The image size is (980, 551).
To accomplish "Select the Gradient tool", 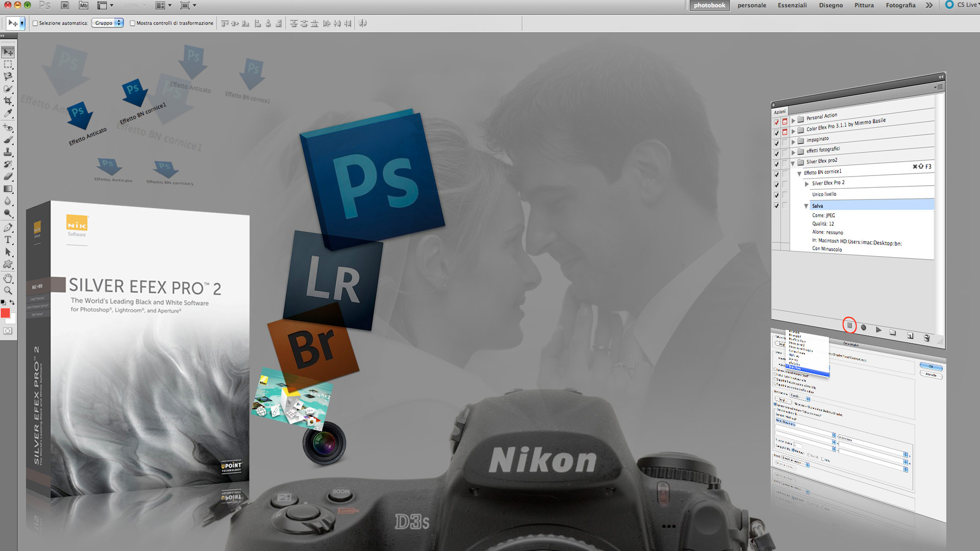I will point(8,189).
